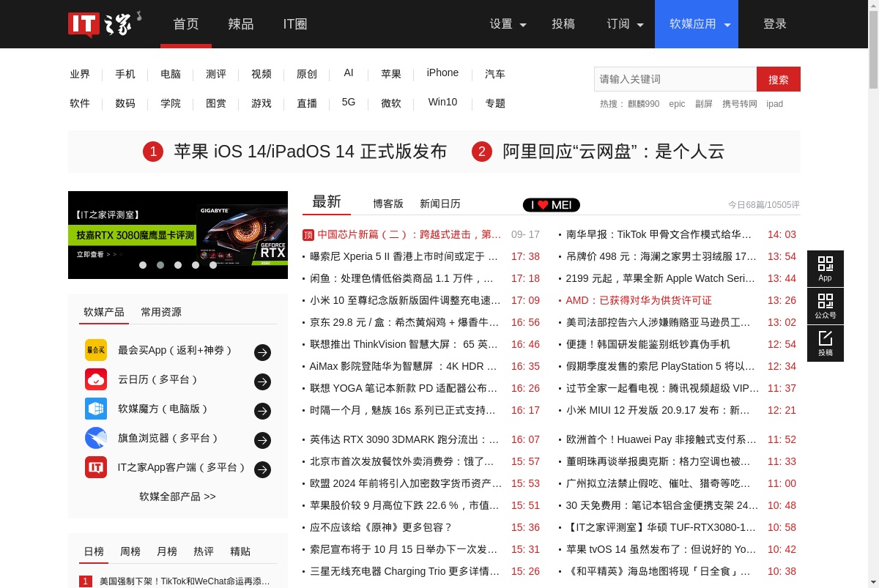Image resolution: width=879 pixels, height=588 pixels.
Task: Expand the 订阅 dropdown menu
Action: point(626,24)
